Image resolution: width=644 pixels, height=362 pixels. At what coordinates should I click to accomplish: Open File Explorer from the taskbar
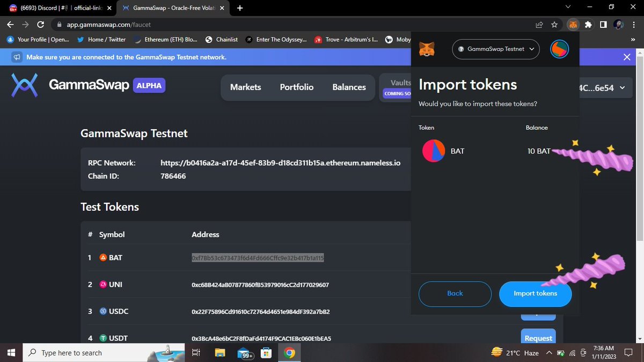coord(220,352)
